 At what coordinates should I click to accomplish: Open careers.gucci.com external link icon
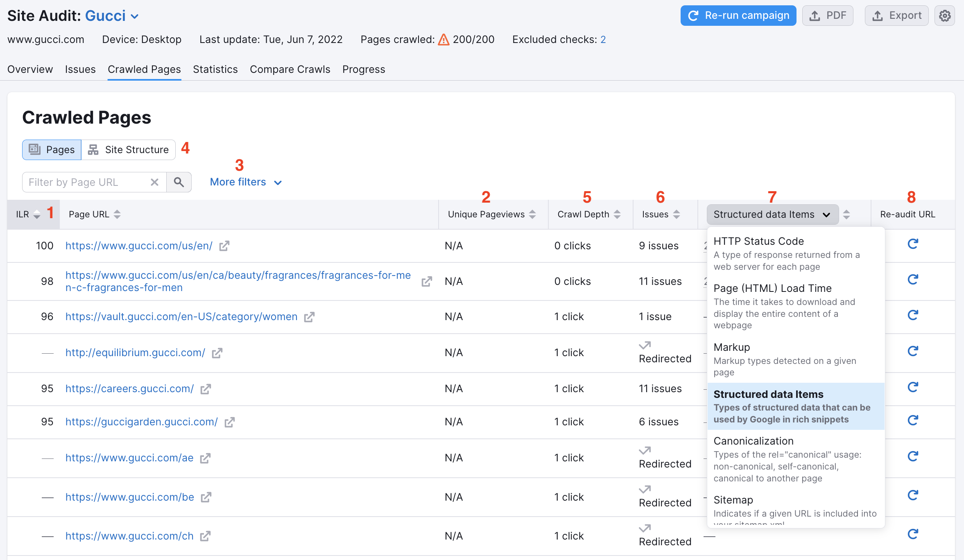pyautogui.click(x=206, y=389)
